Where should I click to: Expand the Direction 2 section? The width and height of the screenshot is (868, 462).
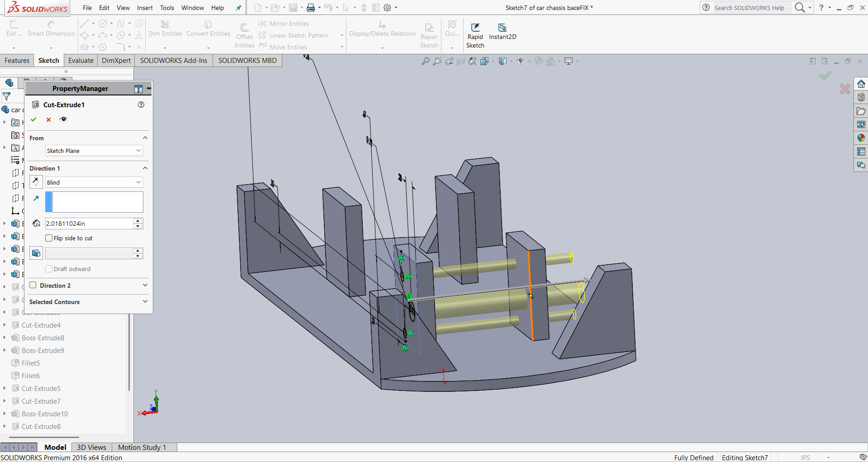145,285
